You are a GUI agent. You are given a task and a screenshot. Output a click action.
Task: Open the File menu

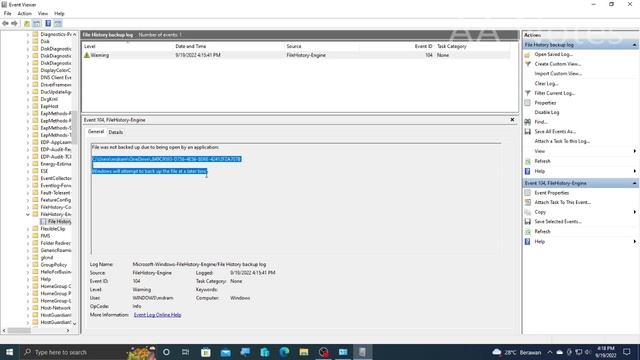click(7, 13)
